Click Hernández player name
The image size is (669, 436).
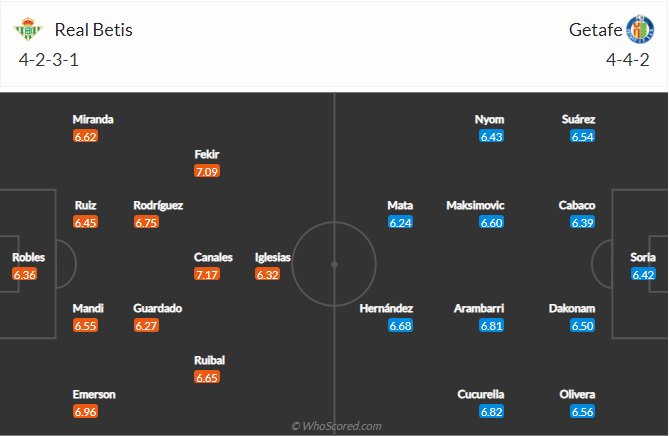point(386,309)
